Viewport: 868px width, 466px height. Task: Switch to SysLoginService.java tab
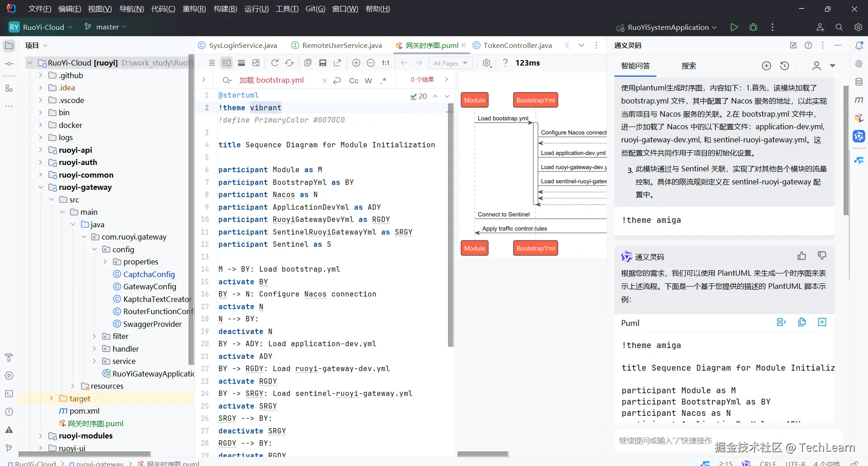click(x=238, y=45)
